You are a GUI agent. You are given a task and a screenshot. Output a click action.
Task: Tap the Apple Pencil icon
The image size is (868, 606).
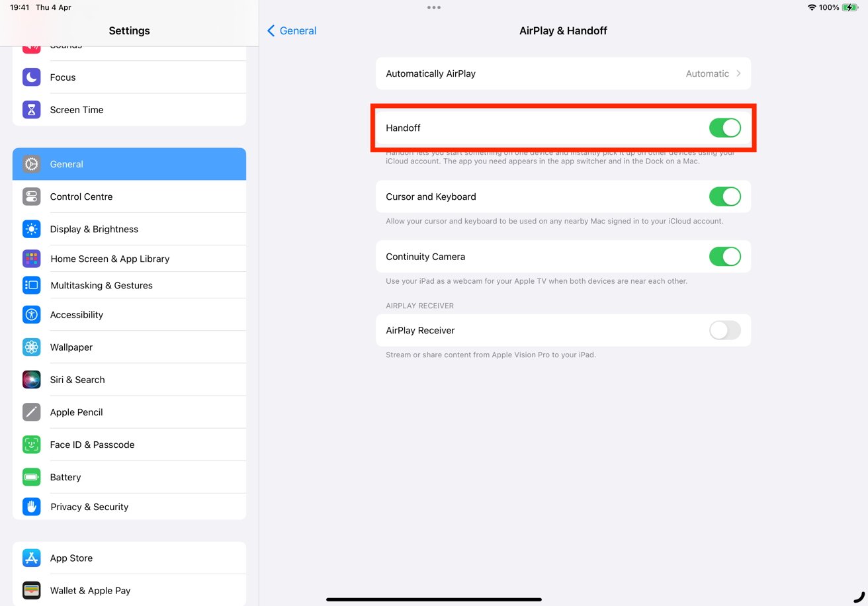32,412
